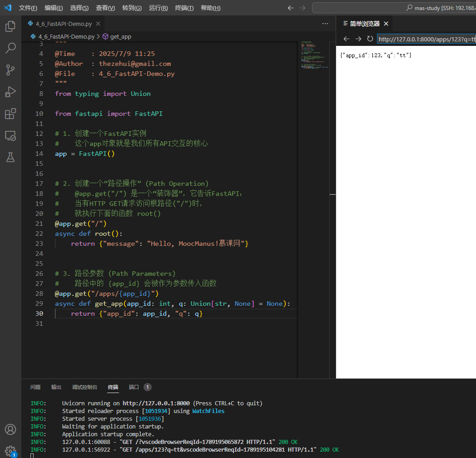The image size is (476, 458).
Task: Switch to the 输出 panel tab
Action: tap(56, 387)
